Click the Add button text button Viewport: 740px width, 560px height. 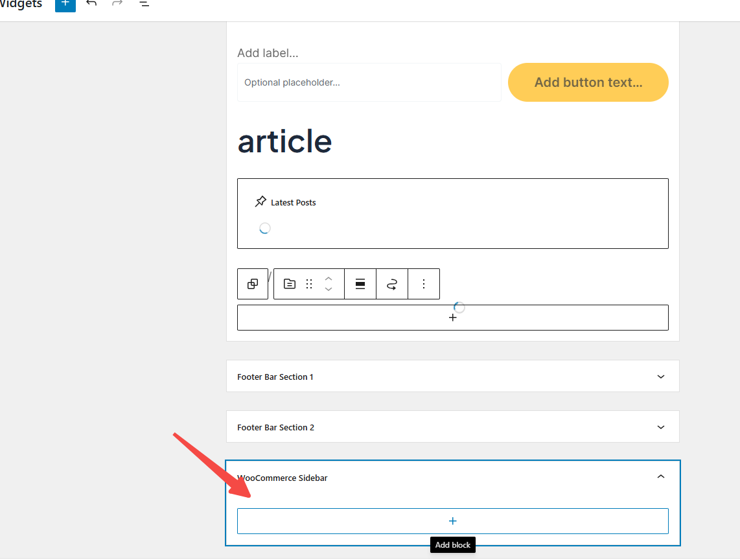[x=587, y=82]
